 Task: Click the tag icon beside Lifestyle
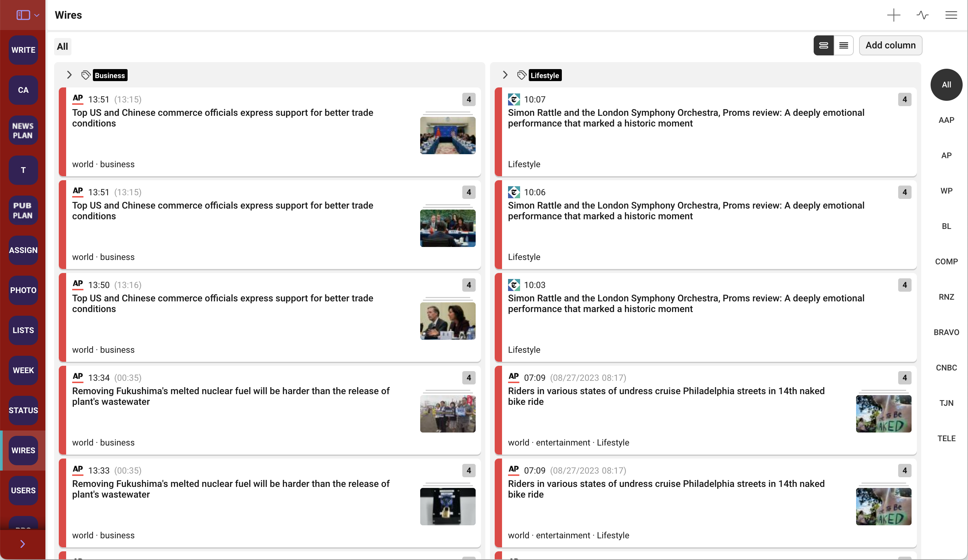(521, 75)
